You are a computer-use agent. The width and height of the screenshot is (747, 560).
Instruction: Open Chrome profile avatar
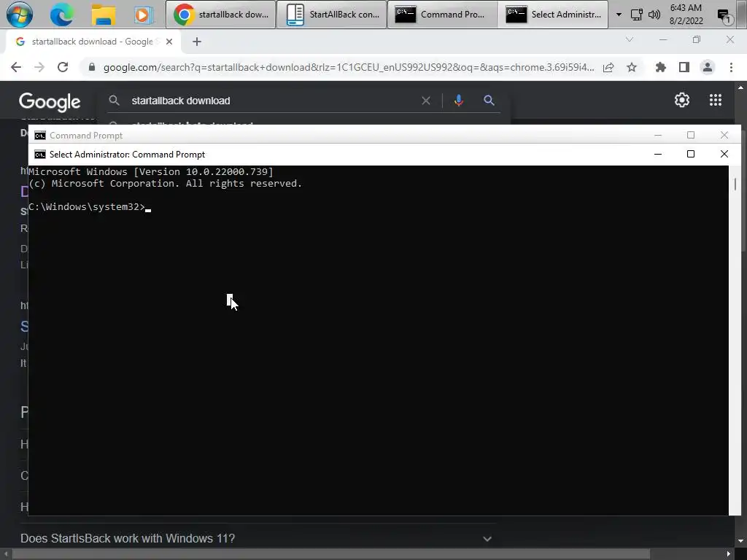[x=708, y=67]
